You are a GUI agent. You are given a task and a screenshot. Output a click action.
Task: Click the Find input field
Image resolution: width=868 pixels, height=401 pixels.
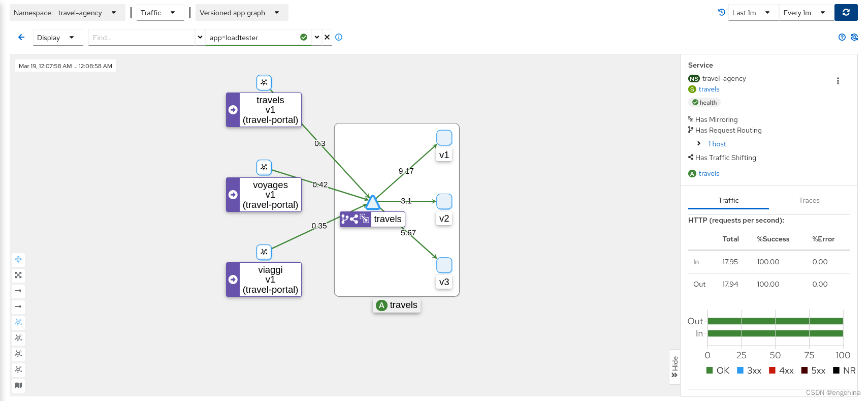click(141, 38)
